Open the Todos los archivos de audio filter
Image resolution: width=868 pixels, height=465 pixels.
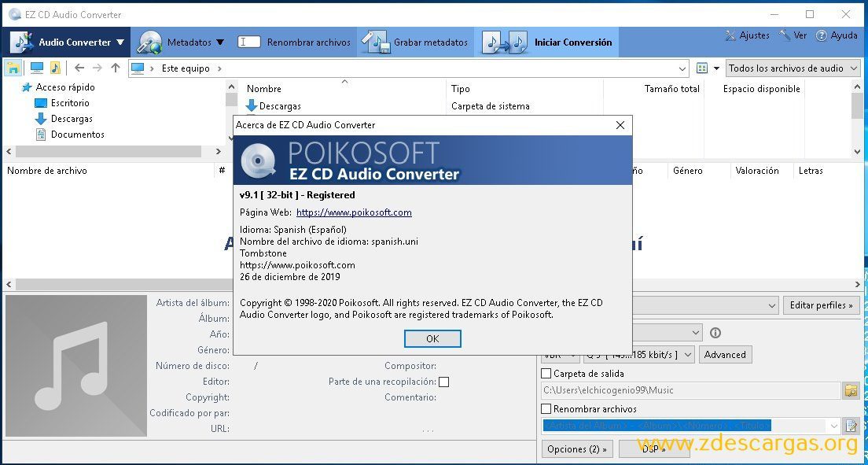click(x=793, y=68)
